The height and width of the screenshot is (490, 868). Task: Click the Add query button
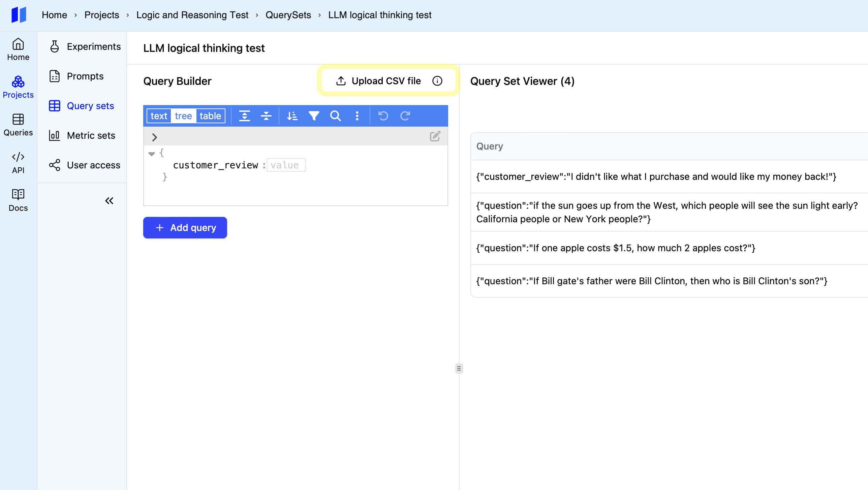(x=185, y=228)
